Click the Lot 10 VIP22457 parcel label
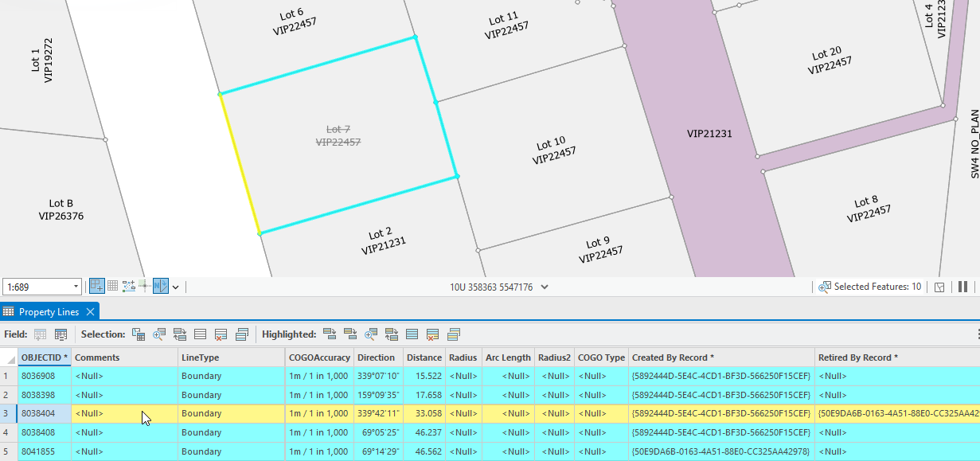Image resolution: width=980 pixels, height=461 pixels. coord(553,150)
